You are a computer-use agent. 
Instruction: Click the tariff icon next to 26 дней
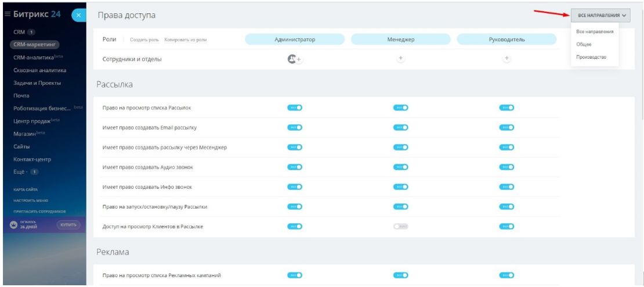[13, 225]
